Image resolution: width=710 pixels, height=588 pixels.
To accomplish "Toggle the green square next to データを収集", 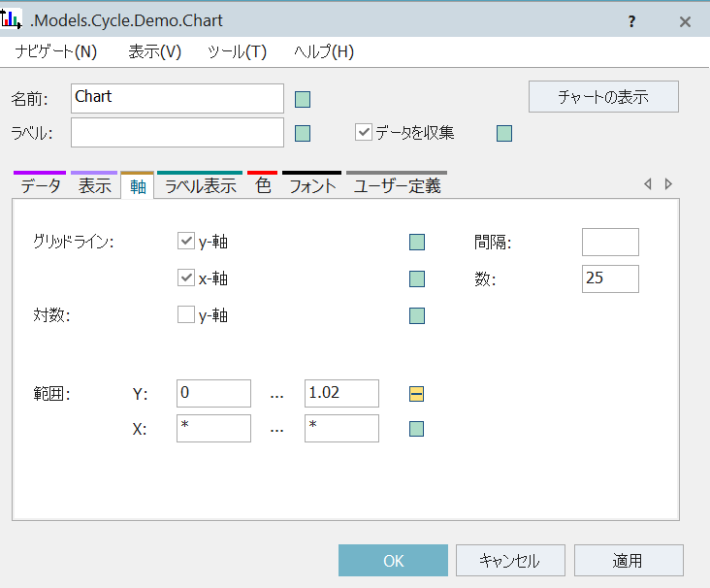I will click(504, 134).
